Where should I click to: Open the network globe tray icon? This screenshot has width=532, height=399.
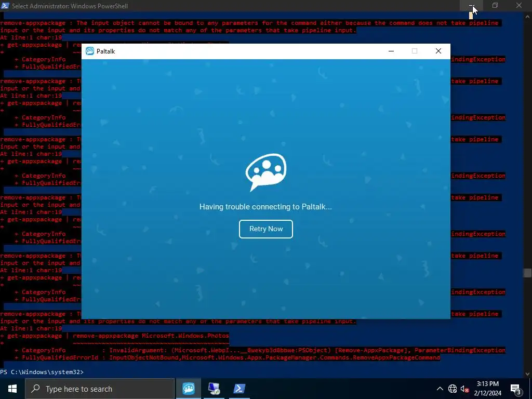(x=453, y=389)
